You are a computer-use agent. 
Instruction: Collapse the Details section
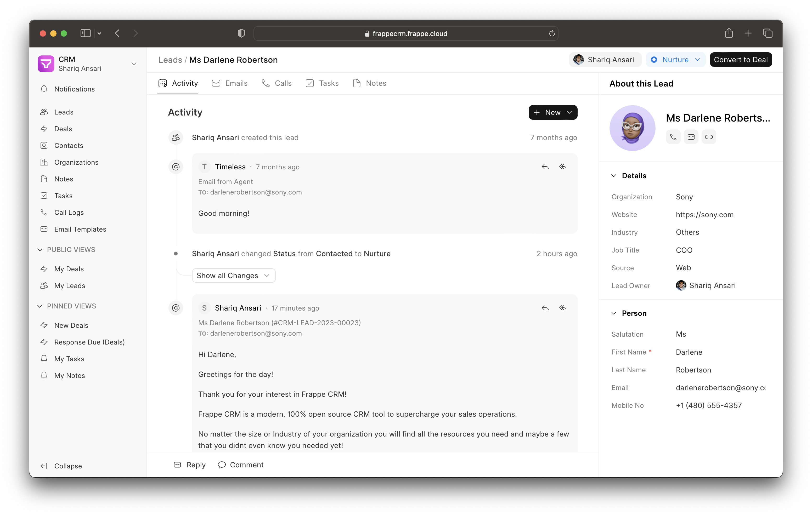[614, 175]
